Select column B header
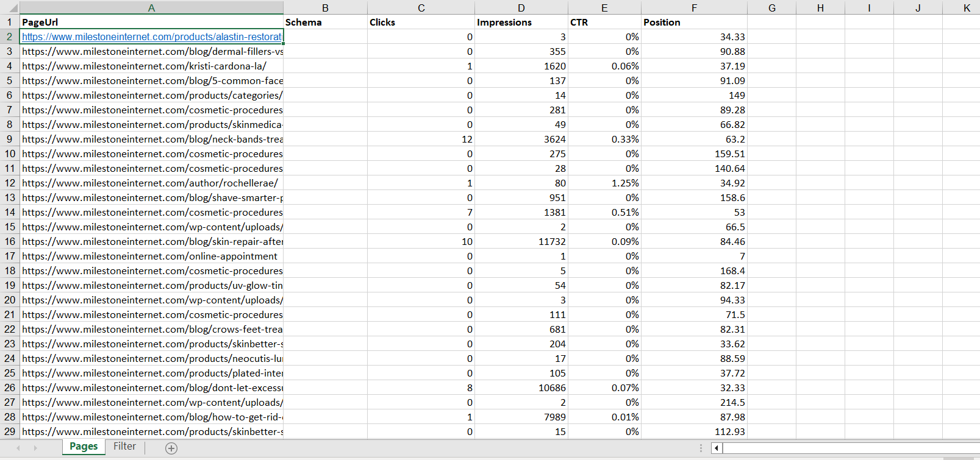This screenshot has height=460, width=980. tap(325, 7)
